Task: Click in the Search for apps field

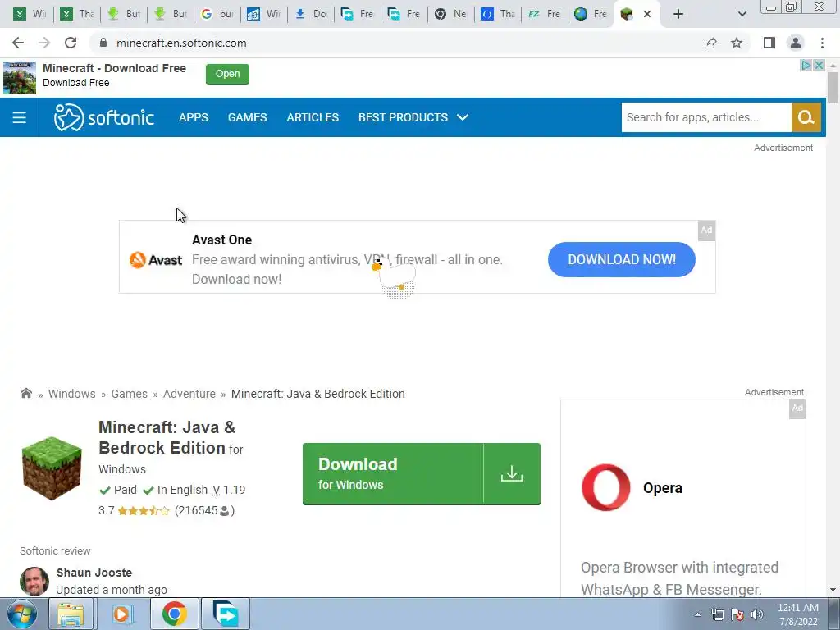Action: tap(706, 117)
